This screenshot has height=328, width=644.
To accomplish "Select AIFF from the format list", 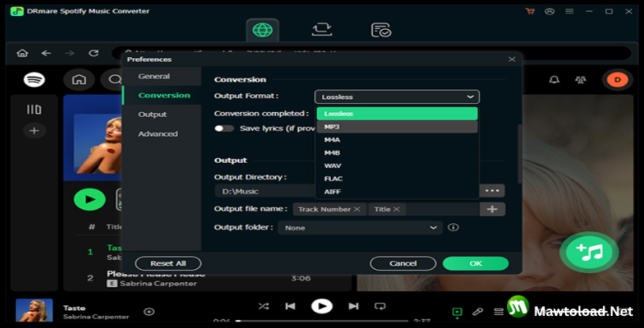I will (x=397, y=192).
